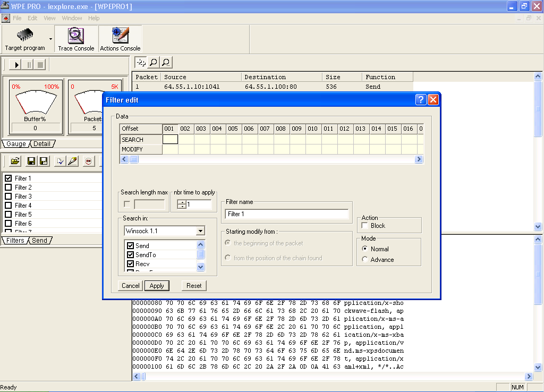Enable Filter 3 checkbox
The height and width of the screenshot is (392, 544).
pos(8,197)
